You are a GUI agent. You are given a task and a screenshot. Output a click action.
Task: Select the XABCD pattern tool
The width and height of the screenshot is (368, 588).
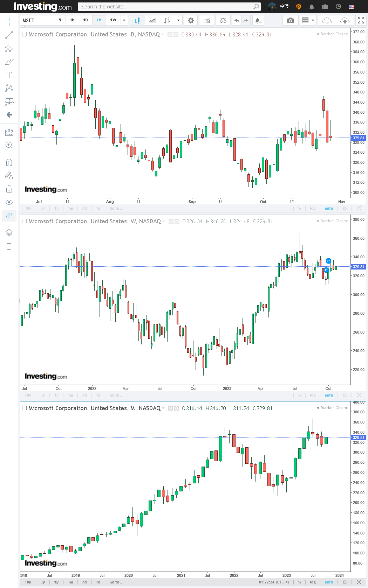click(9, 88)
